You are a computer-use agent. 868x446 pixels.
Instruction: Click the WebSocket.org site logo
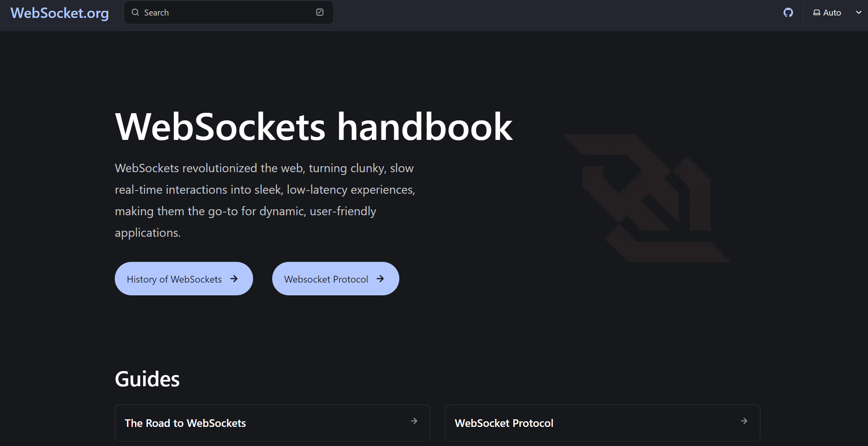60,13
